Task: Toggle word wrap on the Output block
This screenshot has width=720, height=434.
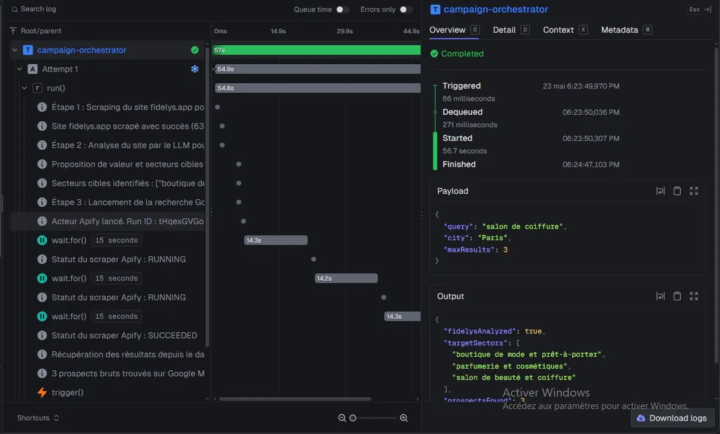Action: (660, 296)
